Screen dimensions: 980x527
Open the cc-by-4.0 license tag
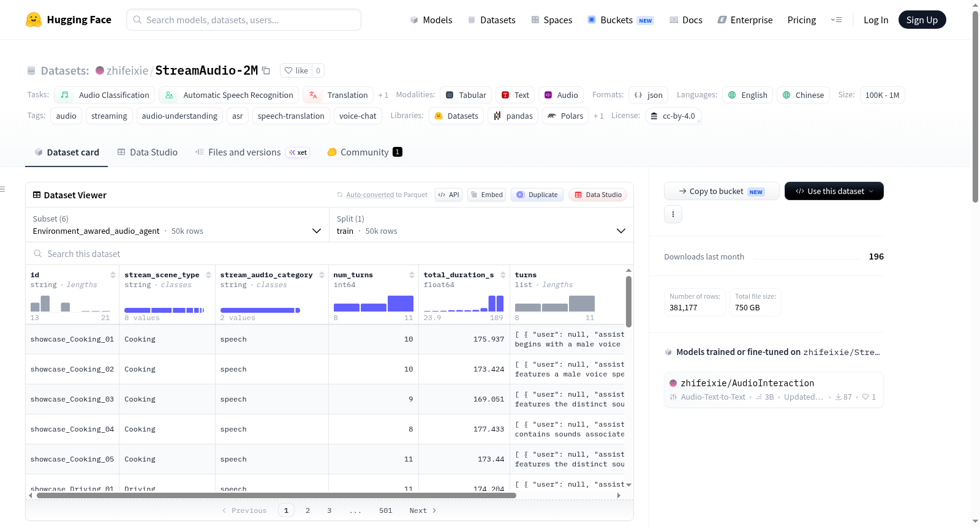[x=673, y=116]
